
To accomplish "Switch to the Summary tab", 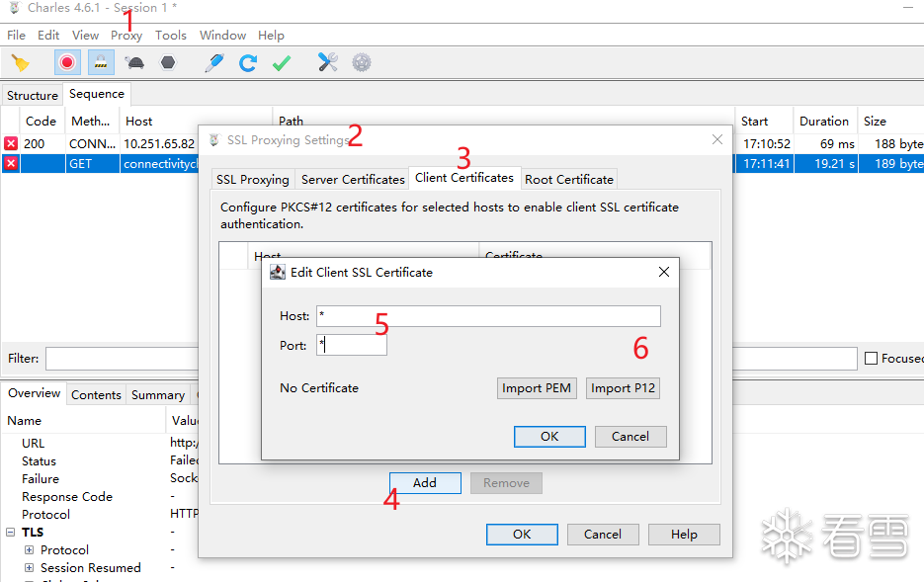I will pyautogui.click(x=158, y=395).
